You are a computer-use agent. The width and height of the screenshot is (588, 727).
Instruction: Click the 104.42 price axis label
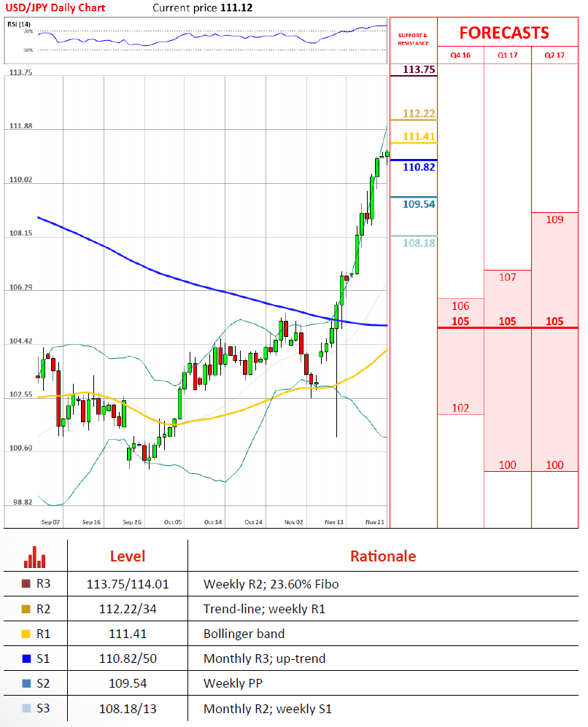pos(21,341)
